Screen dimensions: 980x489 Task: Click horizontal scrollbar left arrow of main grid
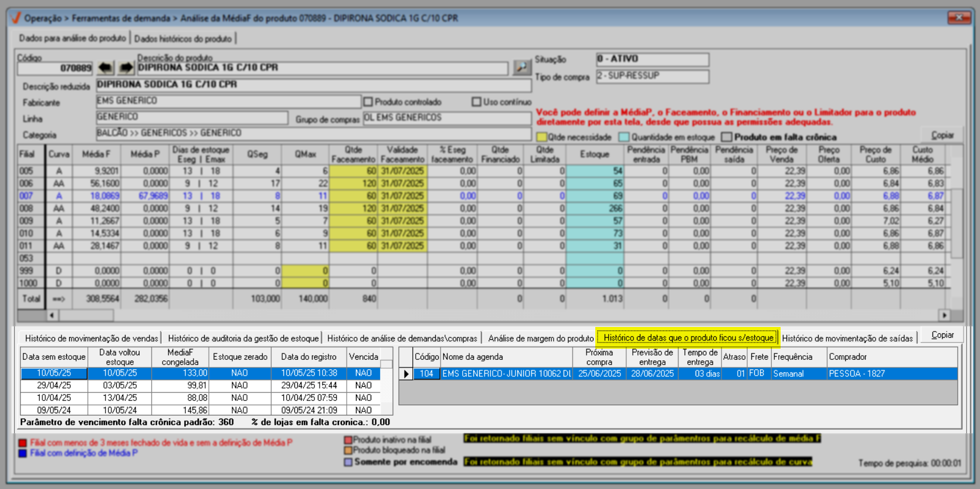point(52,316)
